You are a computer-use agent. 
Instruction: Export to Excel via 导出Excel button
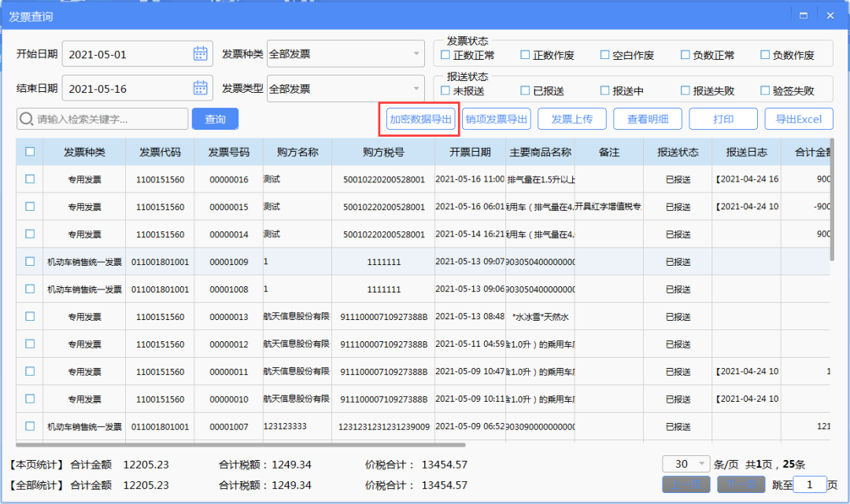click(x=800, y=119)
